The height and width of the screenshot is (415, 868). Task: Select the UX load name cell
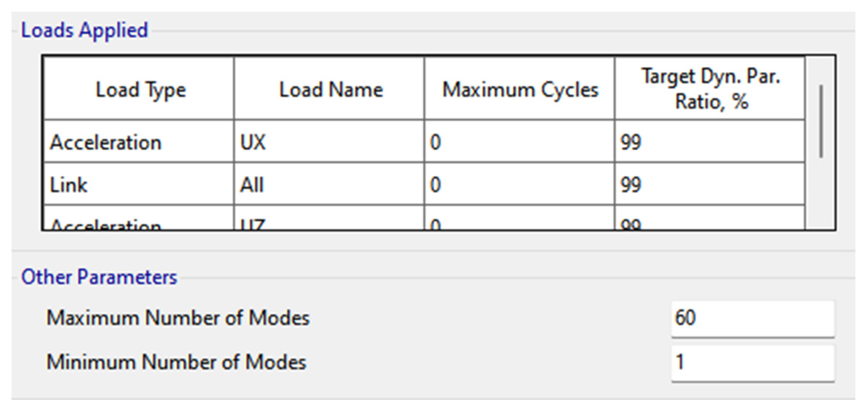[x=329, y=141]
